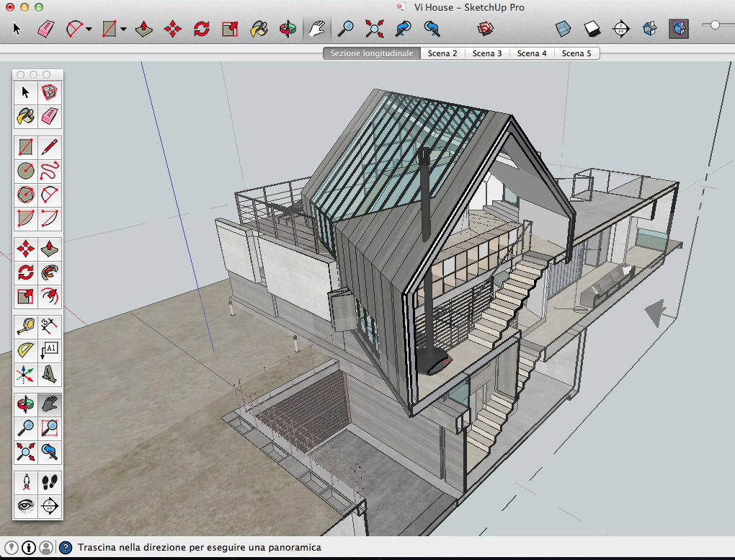Activate the Zoom Window tool in palette
Image resolution: width=735 pixels, height=560 pixels.
tap(50, 429)
